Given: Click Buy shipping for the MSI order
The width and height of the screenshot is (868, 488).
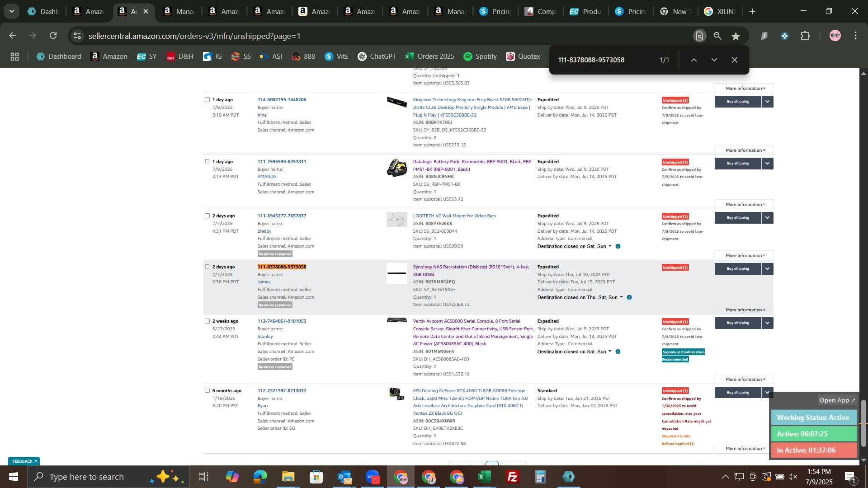Looking at the screenshot, I should (x=738, y=393).
